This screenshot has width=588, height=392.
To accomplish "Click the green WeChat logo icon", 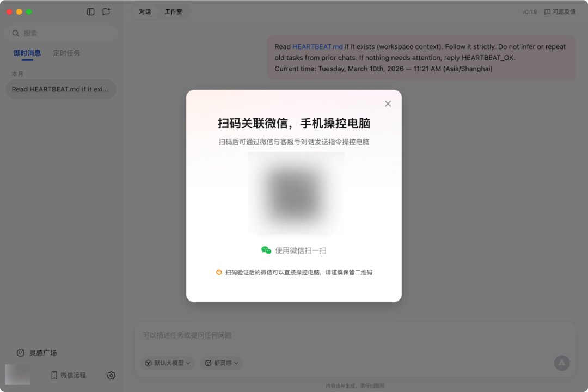I will point(266,250).
